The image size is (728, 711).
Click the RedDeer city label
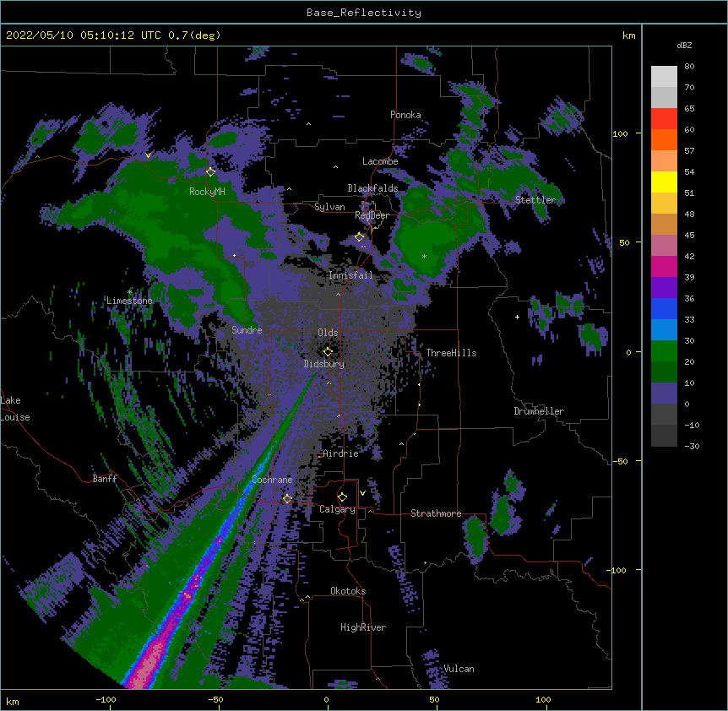click(372, 215)
